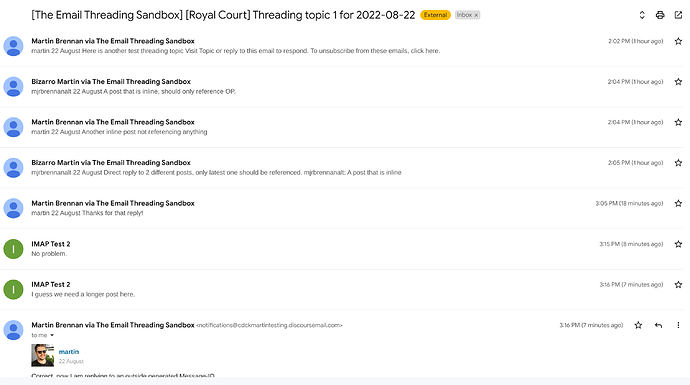
Task: Reply to the open message
Action: (x=658, y=325)
